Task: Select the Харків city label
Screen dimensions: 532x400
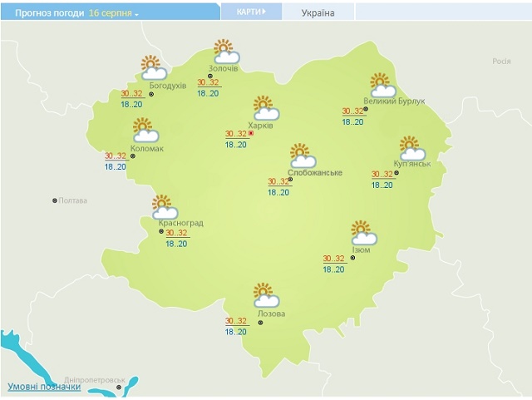Action: tap(260, 126)
